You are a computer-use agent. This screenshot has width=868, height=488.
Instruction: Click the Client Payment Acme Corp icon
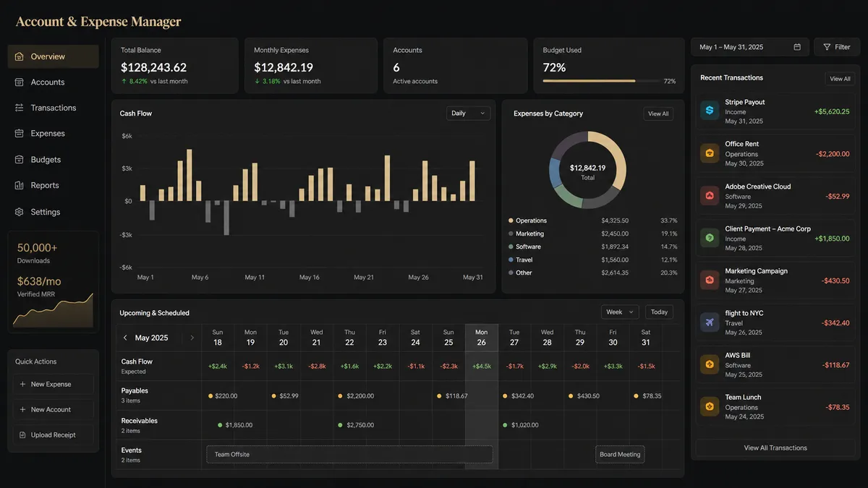tap(710, 238)
